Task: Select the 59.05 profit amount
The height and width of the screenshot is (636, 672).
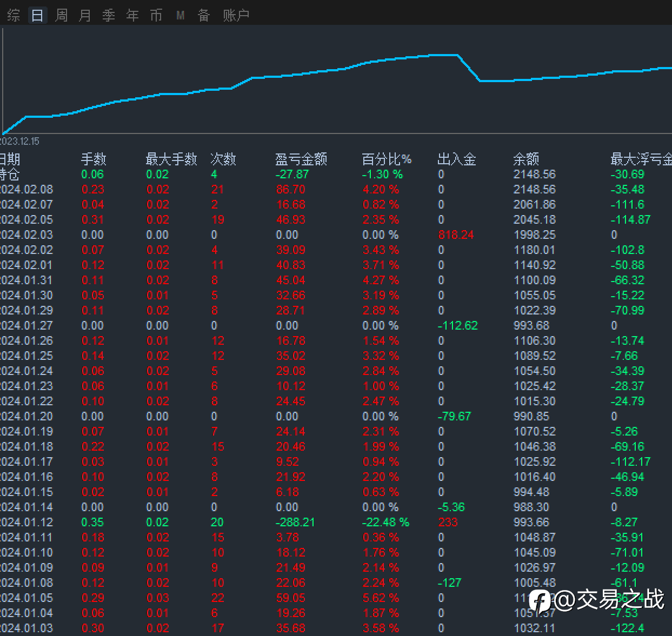Action: point(290,598)
